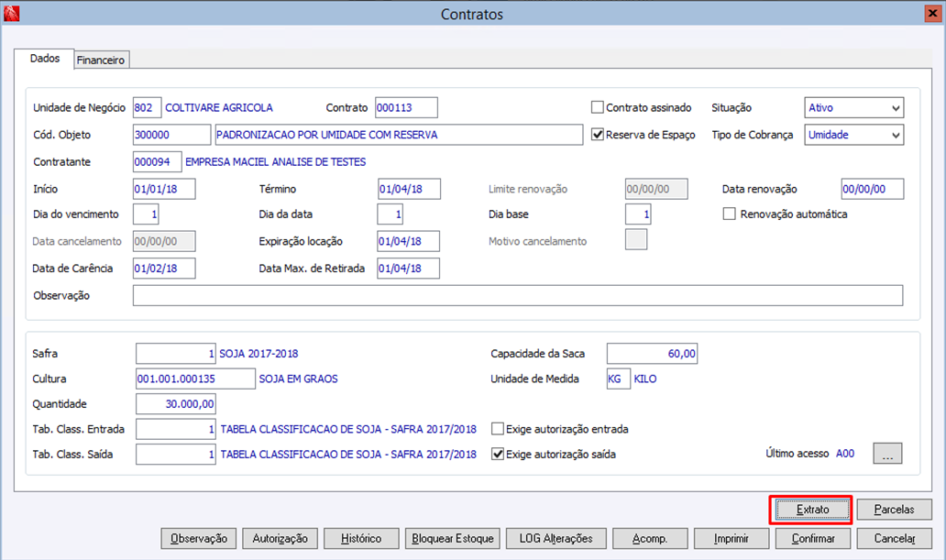The image size is (946, 560).
Task: Enable Renovação automática checkbox
Action: coord(730,214)
